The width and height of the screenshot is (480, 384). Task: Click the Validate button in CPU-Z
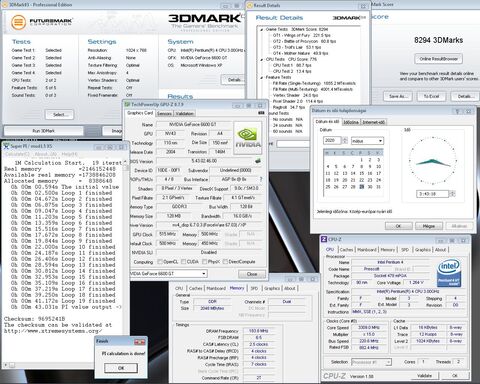424,376
